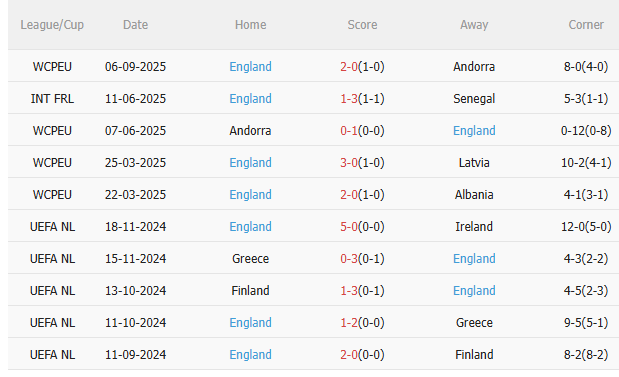Click the England link in 06-09-2025 row

[x=250, y=66]
